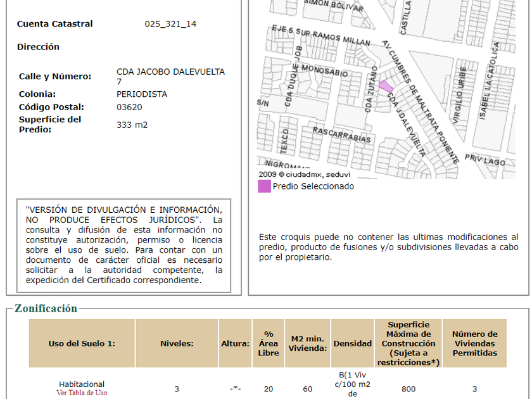Click the Superficie Máxima de Construcción header

408,343
